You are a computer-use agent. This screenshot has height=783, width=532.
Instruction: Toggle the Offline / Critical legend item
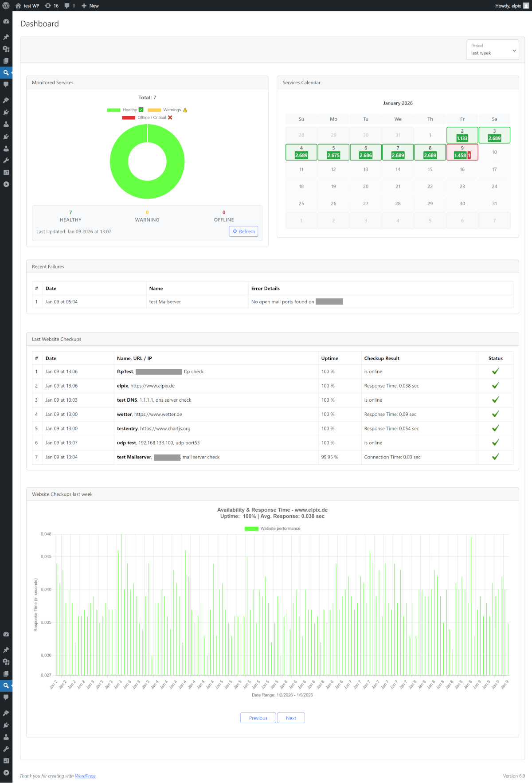(147, 117)
